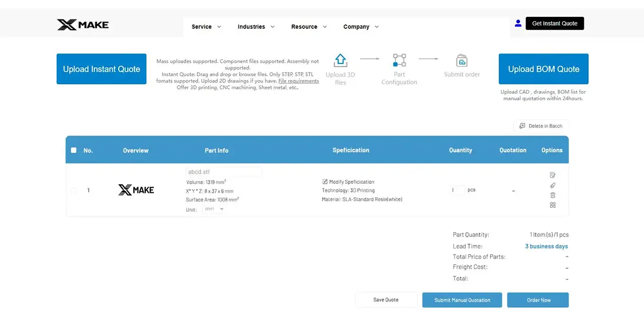Delete the part using the trash icon
The width and height of the screenshot is (644, 325).
point(552,195)
